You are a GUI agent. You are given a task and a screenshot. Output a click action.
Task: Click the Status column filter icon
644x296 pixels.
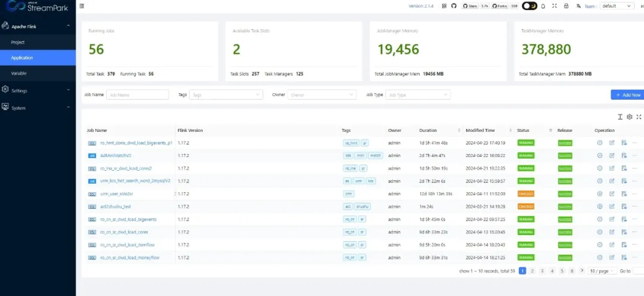coord(550,130)
